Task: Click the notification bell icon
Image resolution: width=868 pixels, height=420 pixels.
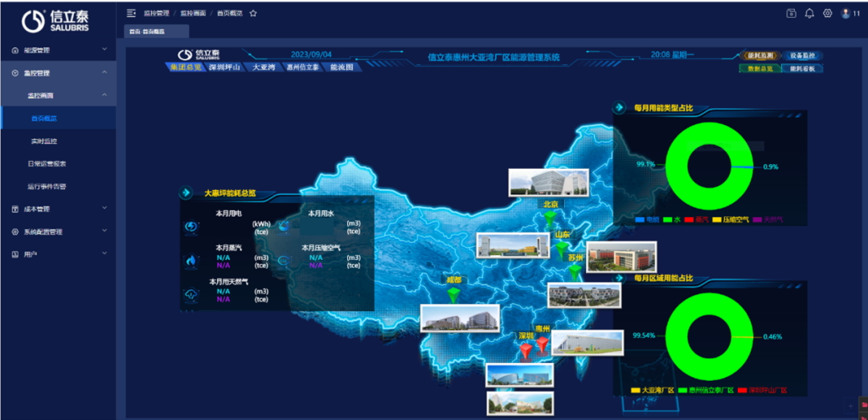Action: tap(809, 13)
